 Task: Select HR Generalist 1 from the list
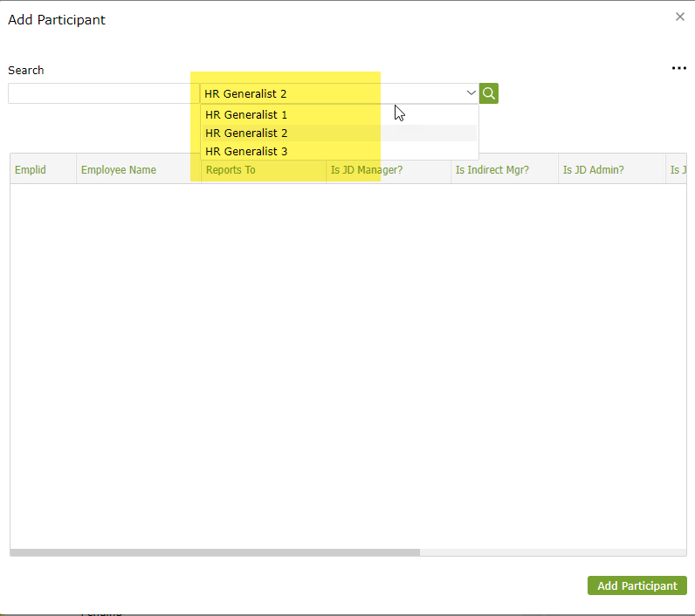click(246, 114)
